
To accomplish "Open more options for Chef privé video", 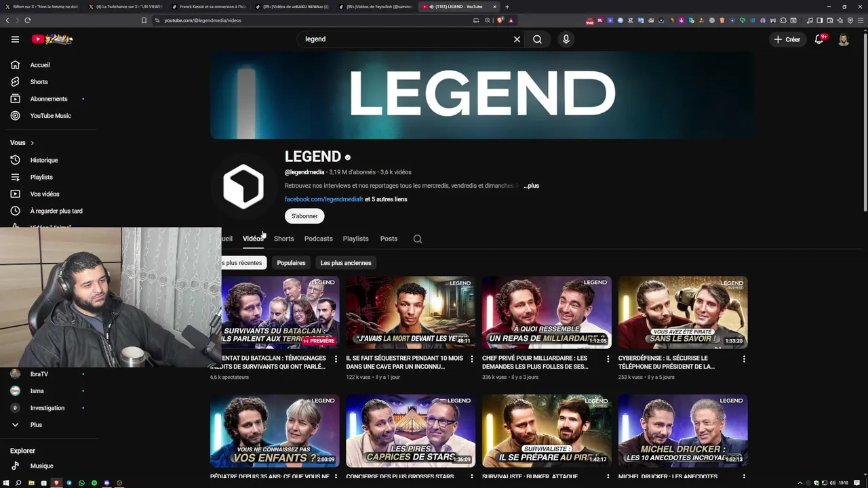I will click(x=608, y=359).
